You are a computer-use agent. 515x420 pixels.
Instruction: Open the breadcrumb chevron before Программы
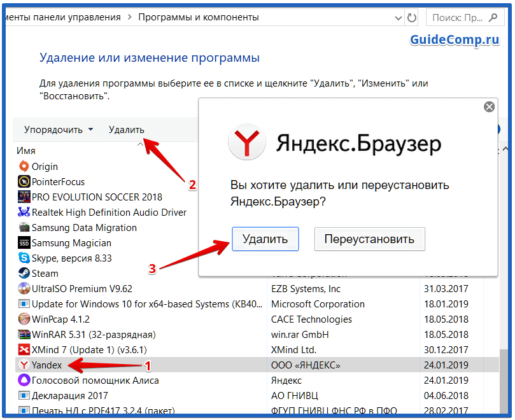pyautogui.click(x=129, y=17)
